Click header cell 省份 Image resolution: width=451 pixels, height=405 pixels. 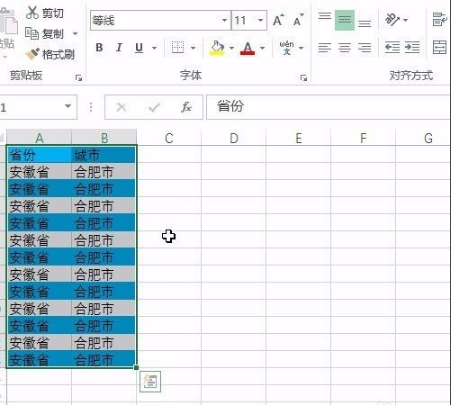click(39, 155)
